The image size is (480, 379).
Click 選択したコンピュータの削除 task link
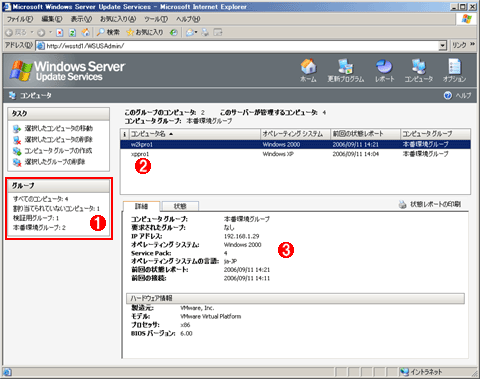59,140
